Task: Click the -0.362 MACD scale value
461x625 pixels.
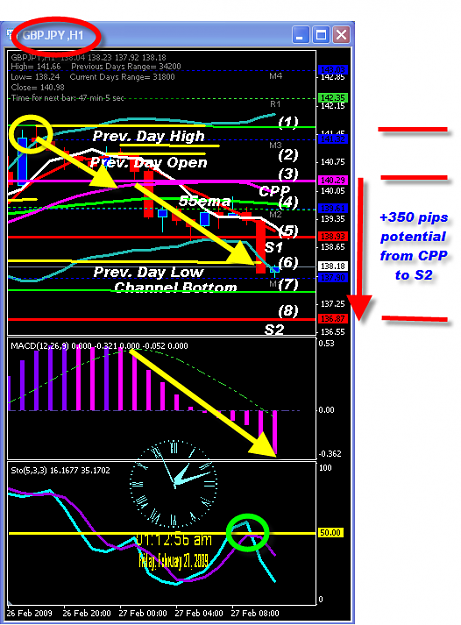Action: click(330, 454)
